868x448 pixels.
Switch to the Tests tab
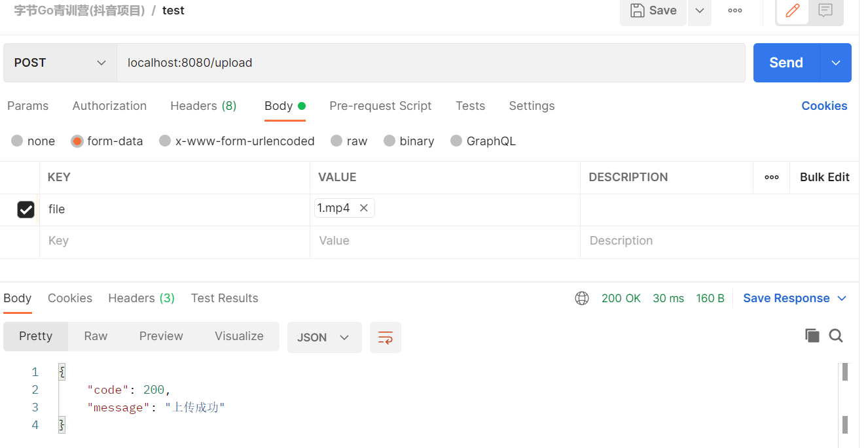[x=470, y=106]
